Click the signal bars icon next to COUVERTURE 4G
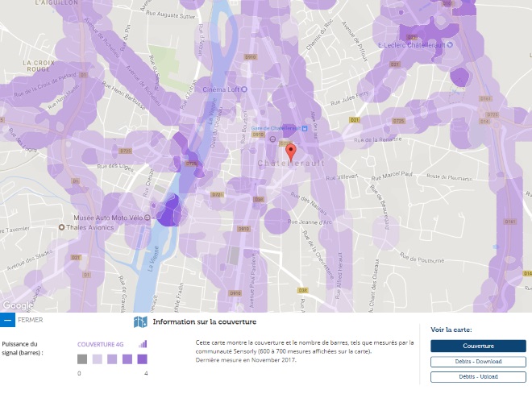The height and width of the screenshot is (394, 532). point(143,344)
